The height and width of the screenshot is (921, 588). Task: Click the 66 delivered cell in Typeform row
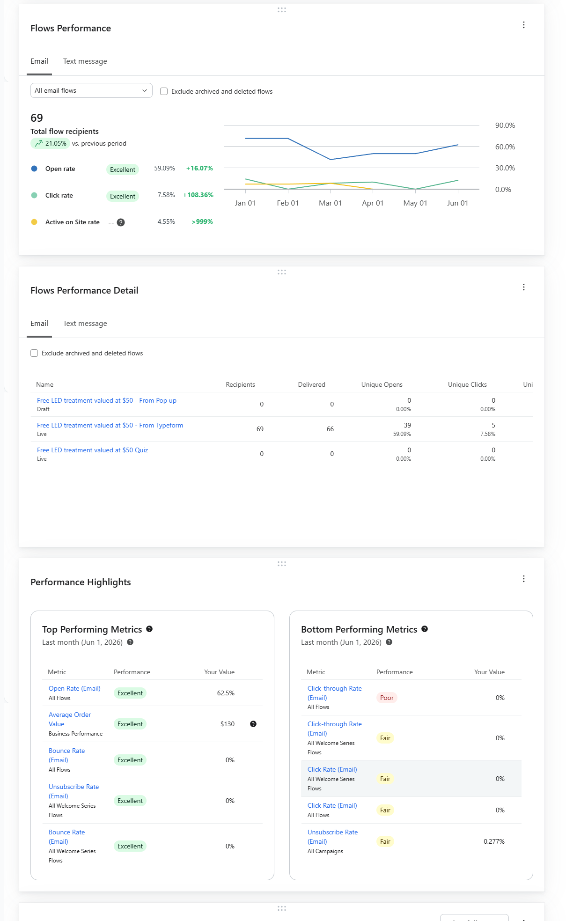[x=330, y=429]
